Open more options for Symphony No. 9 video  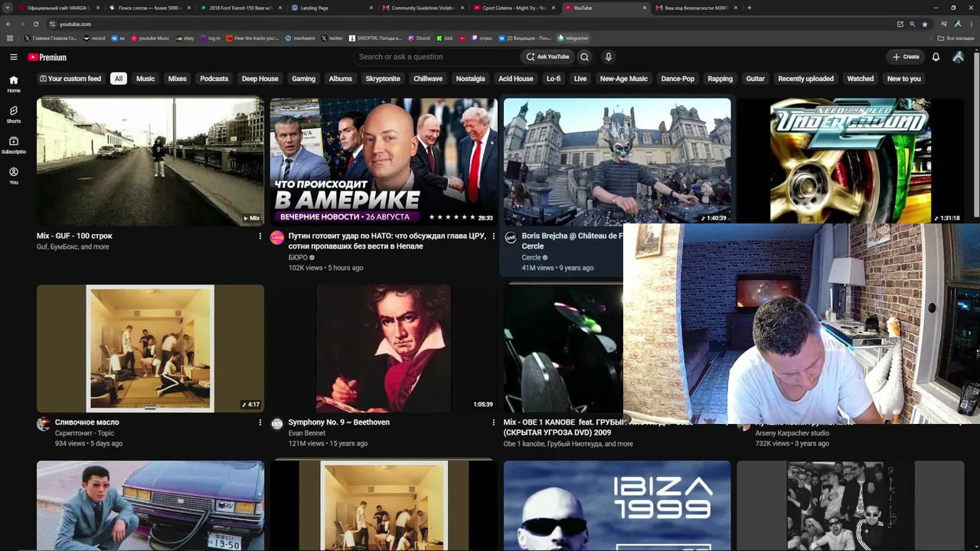[493, 422]
